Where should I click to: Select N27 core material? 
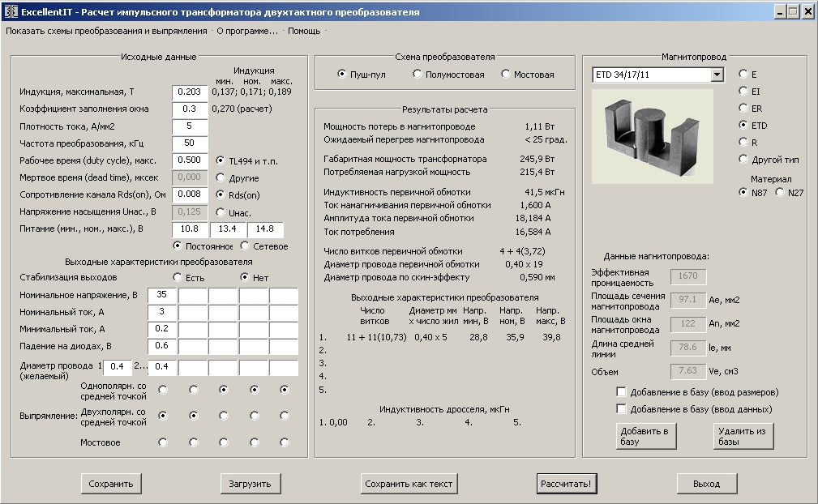click(x=781, y=192)
